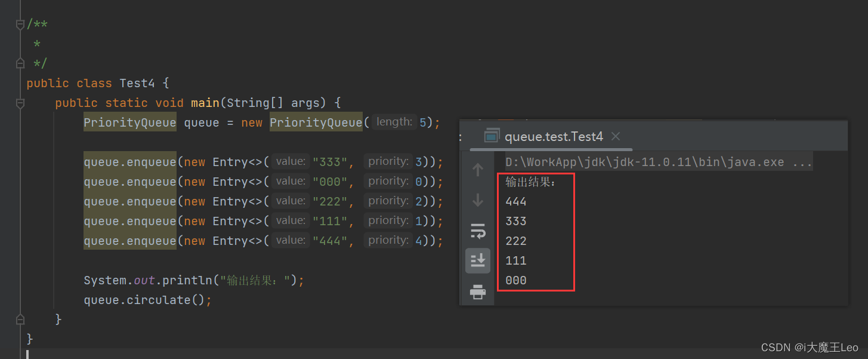Click the up-arrow icon in the run panel
Image resolution: width=868 pixels, height=359 pixels.
pos(478,170)
